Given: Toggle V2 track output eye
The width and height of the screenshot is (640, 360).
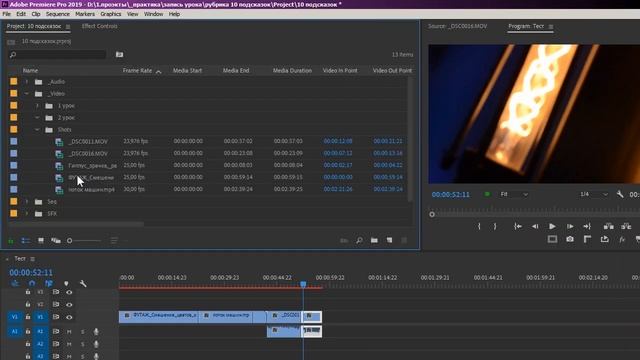Looking at the screenshot, I should [69, 304].
